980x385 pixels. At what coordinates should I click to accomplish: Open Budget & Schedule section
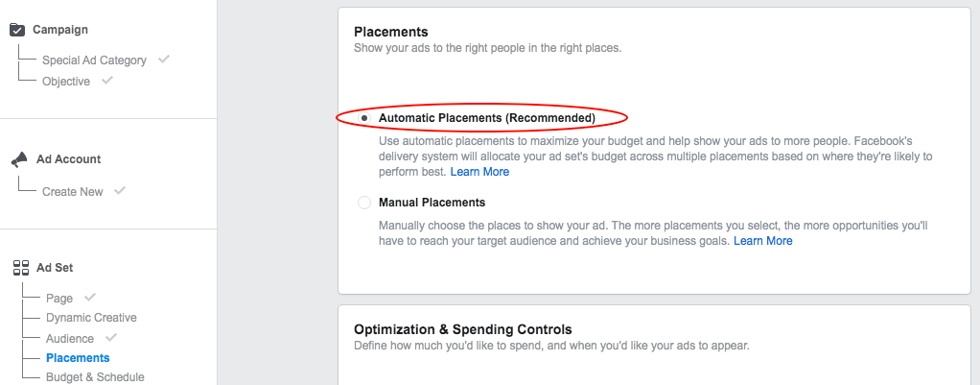(95, 377)
